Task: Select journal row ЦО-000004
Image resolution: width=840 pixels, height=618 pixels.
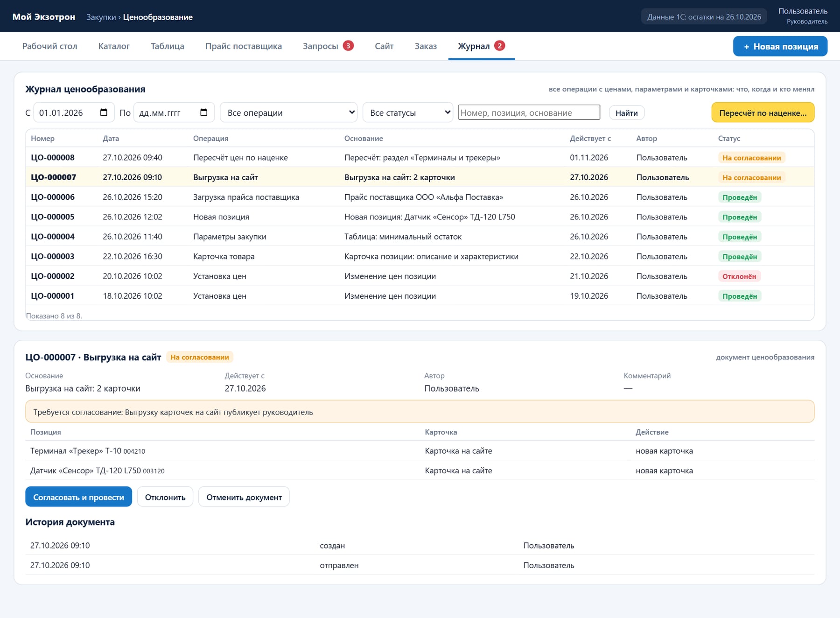Action: pos(420,236)
